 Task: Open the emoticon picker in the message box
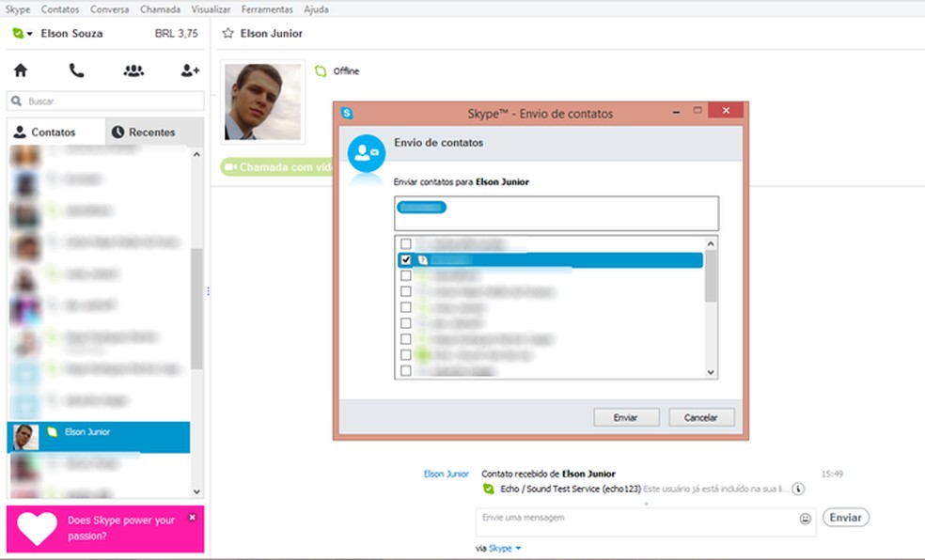pyautogui.click(x=807, y=517)
